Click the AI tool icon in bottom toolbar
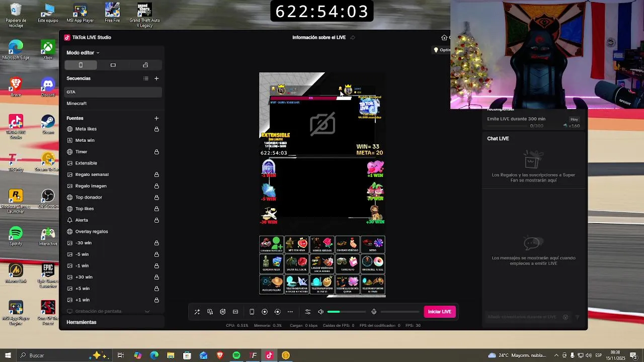The height and width of the screenshot is (362, 644). (223, 312)
